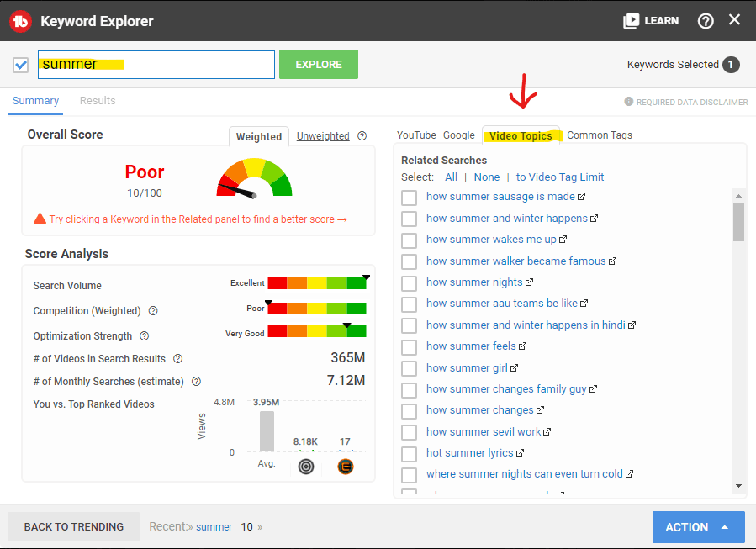Click the scrollbar down arrow

click(738, 486)
